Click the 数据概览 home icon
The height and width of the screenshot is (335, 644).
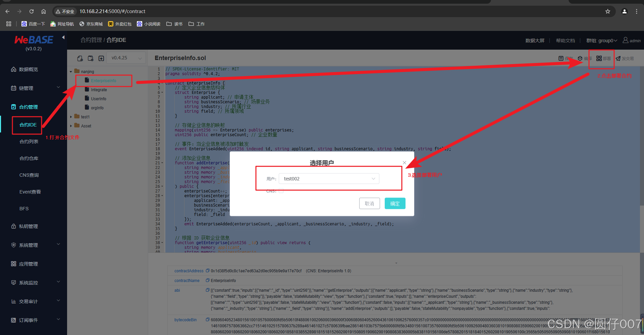(13, 69)
